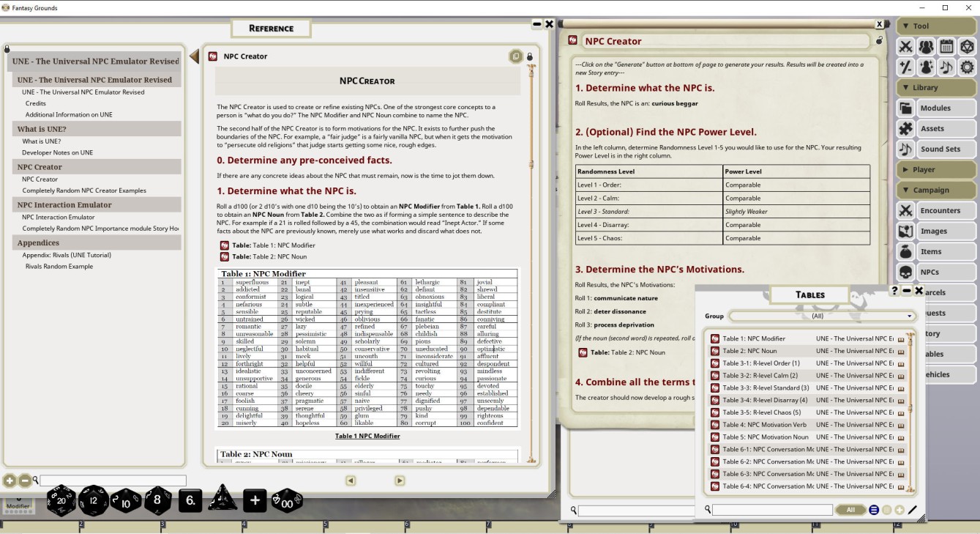The height and width of the screenshot is (534, 980).
Task: Click add table plus icon in Tables window
Action: [x=899, y=510]
